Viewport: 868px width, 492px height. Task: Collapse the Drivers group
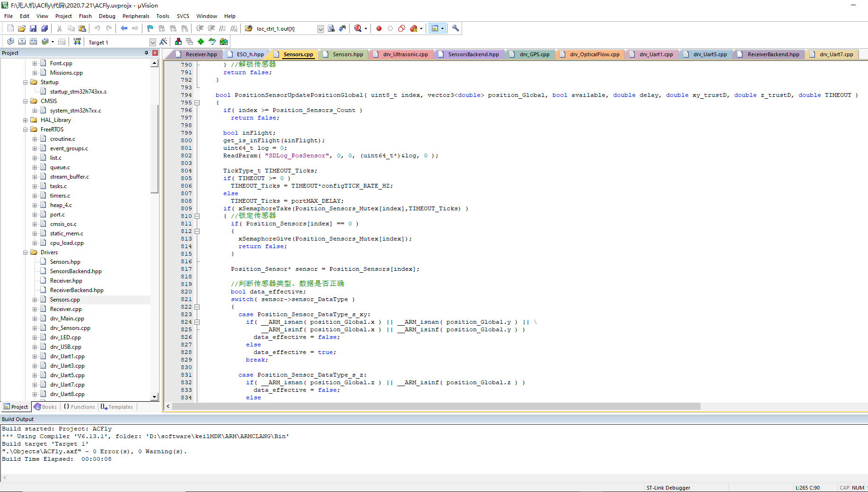point(25,252)
